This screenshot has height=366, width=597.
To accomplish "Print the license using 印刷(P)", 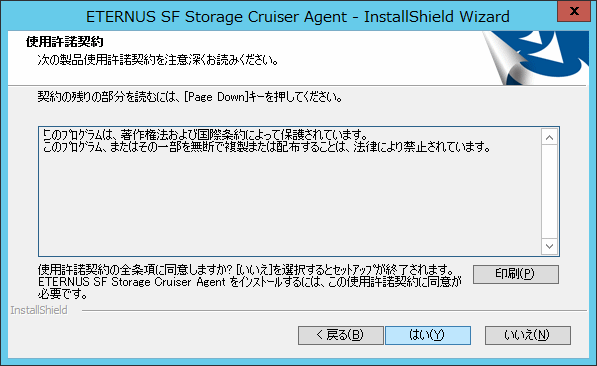I will [516, 274].
